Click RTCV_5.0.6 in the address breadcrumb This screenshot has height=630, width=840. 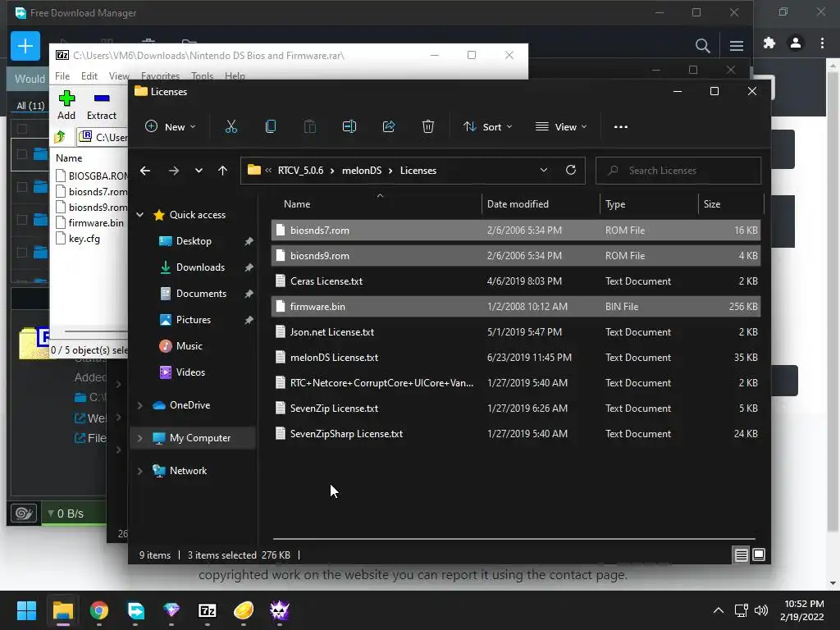300,171
